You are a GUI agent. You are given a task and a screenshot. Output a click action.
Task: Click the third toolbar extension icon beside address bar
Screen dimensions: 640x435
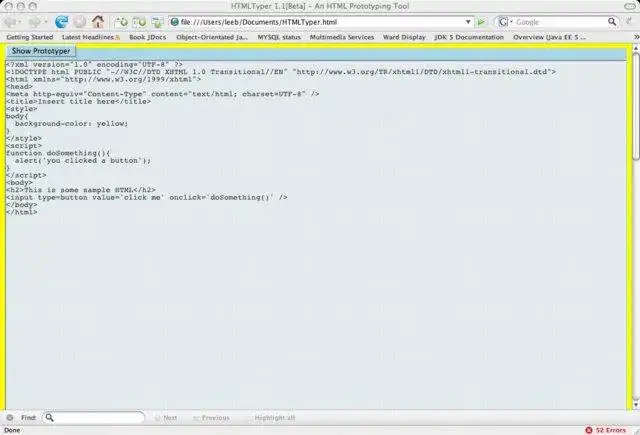click(x=157, y=22)
